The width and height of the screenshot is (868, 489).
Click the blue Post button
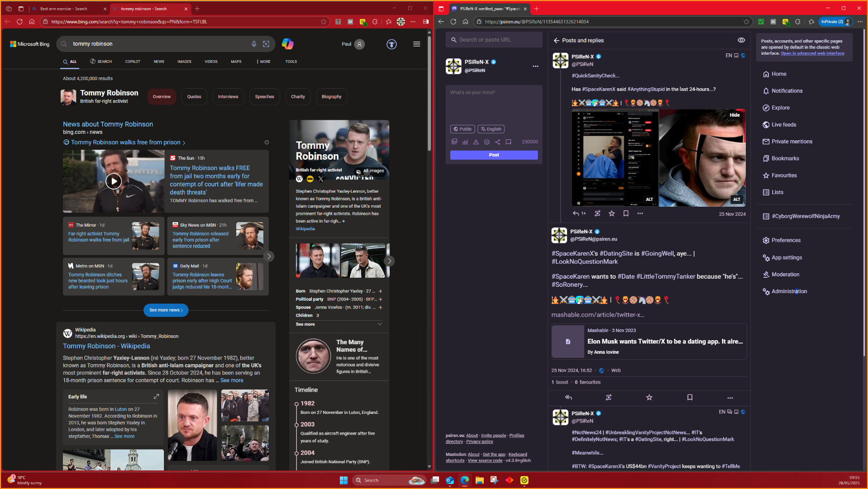pos(494,155)
